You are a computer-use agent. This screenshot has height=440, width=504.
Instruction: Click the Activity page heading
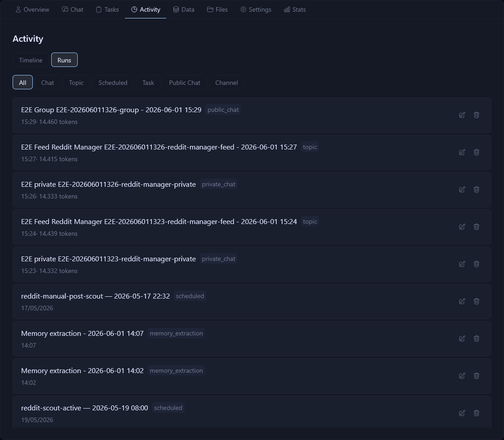point(28,39)
